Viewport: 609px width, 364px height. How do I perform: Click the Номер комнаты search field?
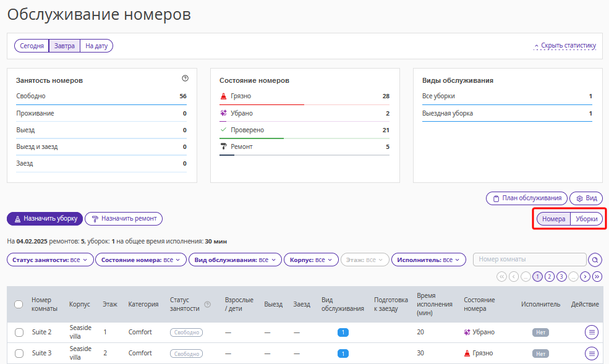point(529,260)
